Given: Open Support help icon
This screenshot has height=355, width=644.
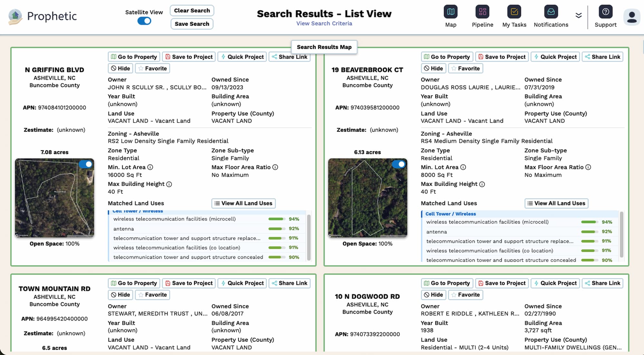Looking at the screenshot, I should click(605, 12).
